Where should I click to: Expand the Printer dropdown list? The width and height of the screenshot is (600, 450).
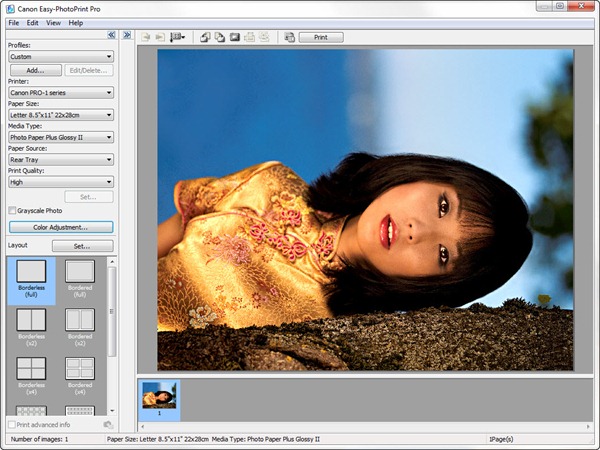pyautogui.click(x=60, y=93)
